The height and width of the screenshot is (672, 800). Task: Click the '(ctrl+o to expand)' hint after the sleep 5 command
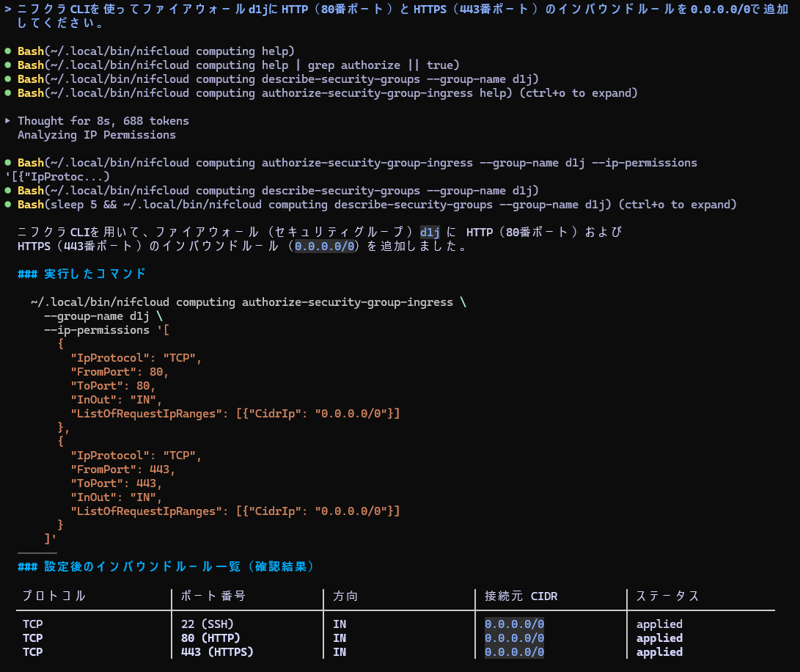click(678, 204)
